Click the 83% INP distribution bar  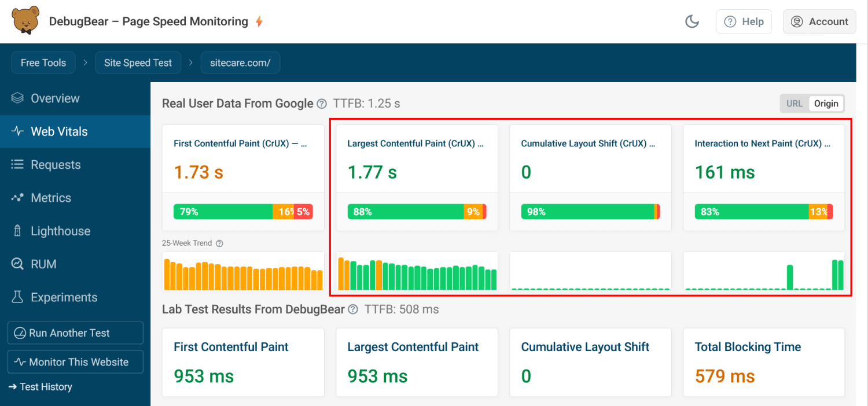tap(764, 212)
